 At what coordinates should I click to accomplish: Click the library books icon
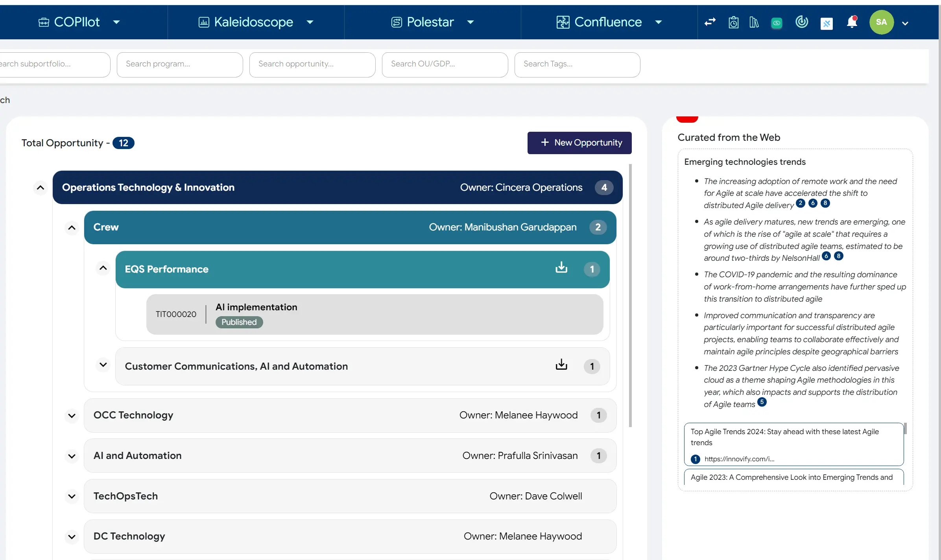[x=754, y=22]
